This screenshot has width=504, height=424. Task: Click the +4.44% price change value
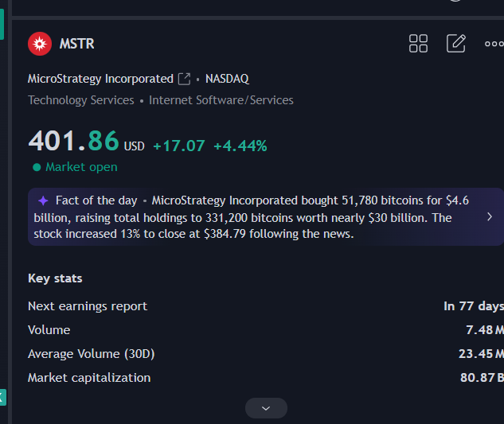click(x=240, y=146)
